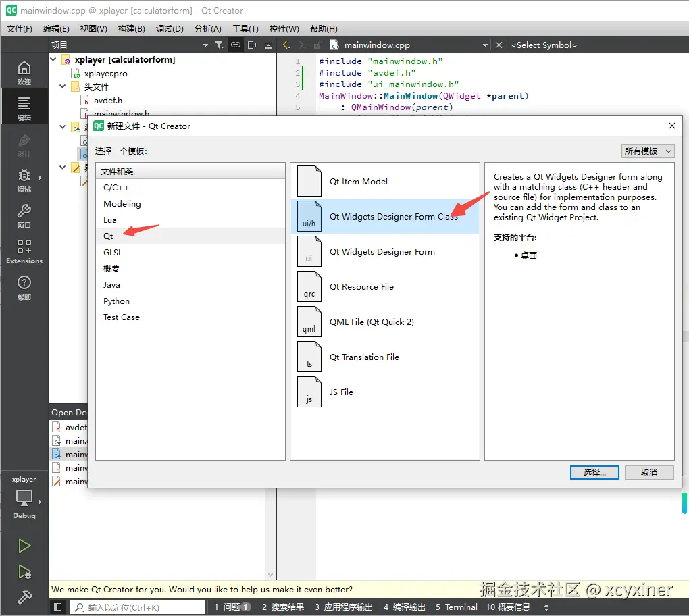689x616 pixels.
Task: Open mainwindow.cpp open-documents dropdown arrow
Action: (485, 45)
